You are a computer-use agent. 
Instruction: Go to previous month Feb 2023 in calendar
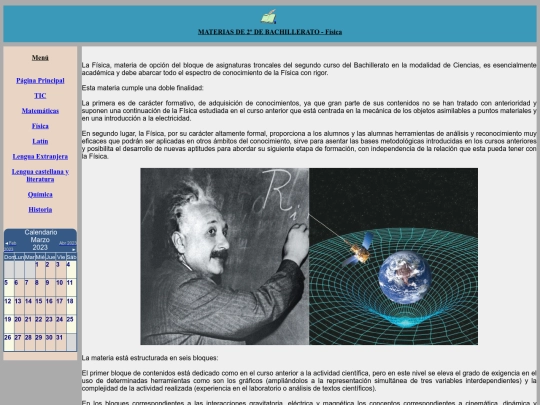[10, 246]
